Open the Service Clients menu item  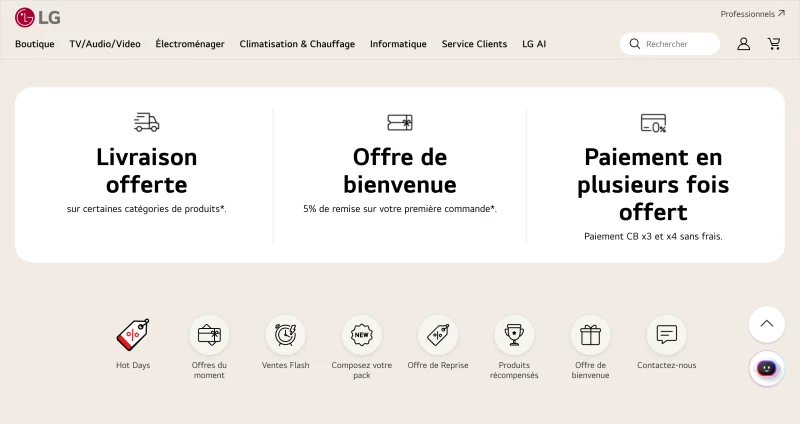click(474, 44)
